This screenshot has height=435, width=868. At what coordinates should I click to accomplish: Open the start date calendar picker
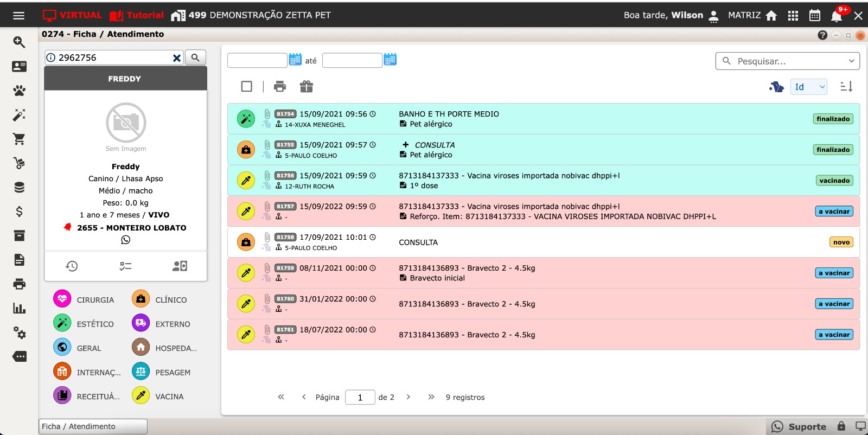[295, 60]
